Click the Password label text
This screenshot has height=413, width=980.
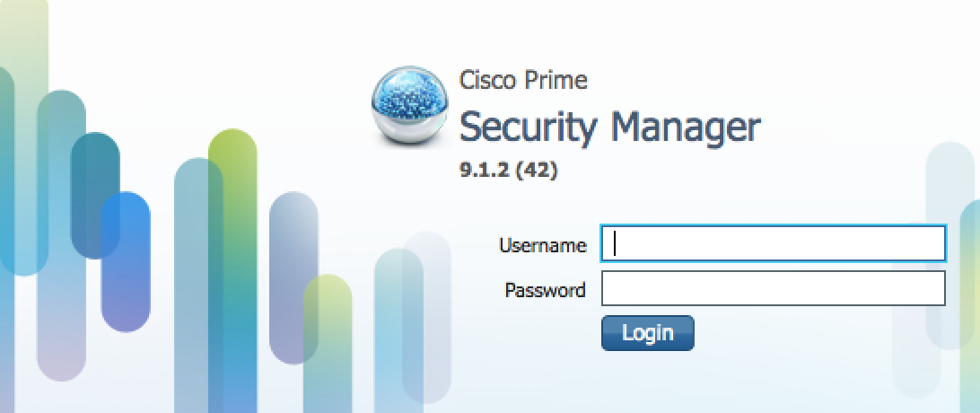click(545, 290)
